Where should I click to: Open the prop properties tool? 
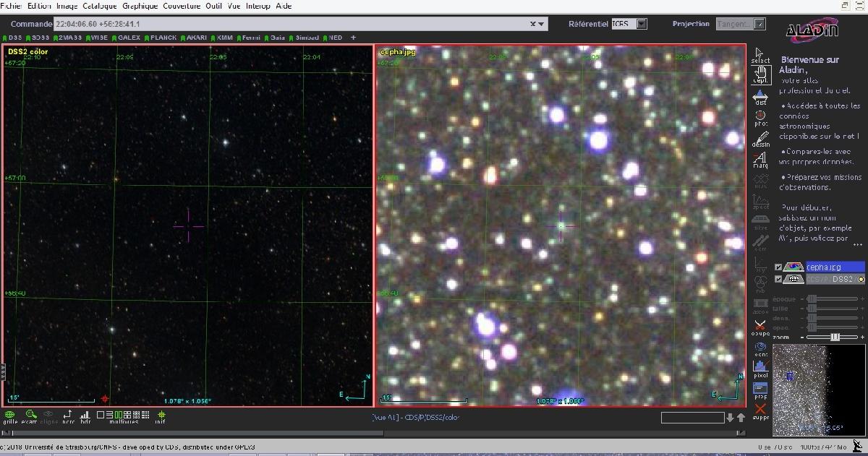759,391
